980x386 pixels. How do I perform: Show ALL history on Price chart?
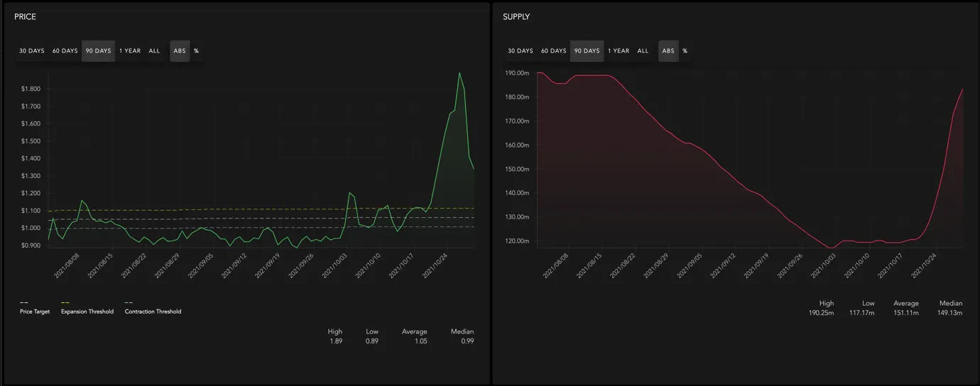point(154,51)
